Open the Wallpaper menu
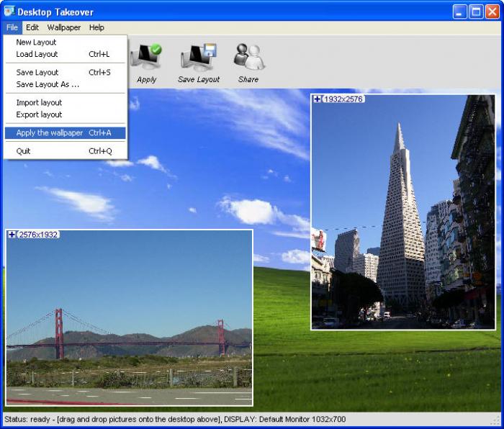This screenshot has width=504, height=429. [x=64, y=27]
